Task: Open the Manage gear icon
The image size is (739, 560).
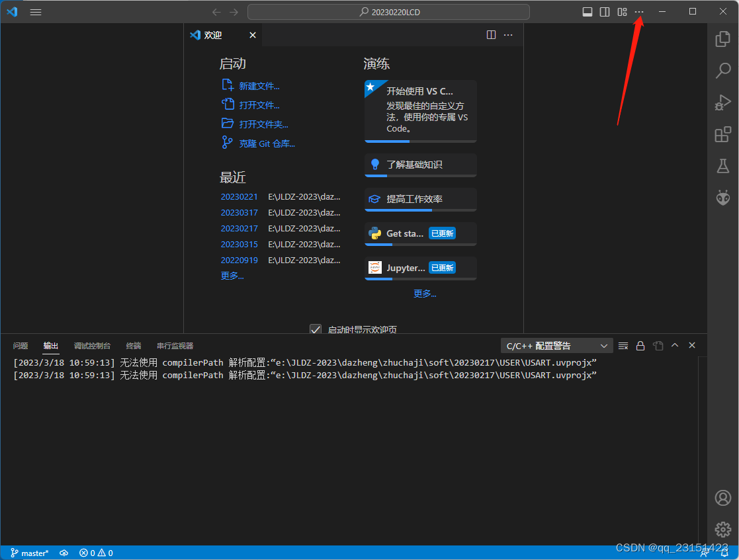Action: click(x=722, y=530)
